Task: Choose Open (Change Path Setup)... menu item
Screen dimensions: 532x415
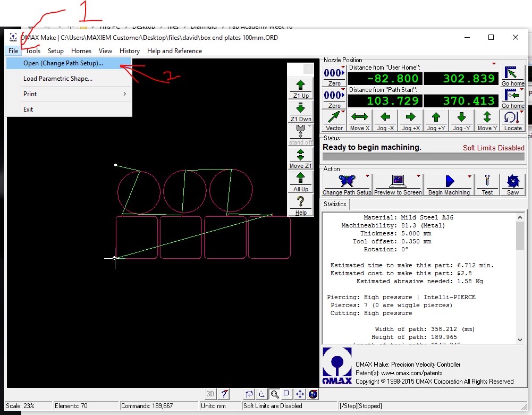Action: 69,63
